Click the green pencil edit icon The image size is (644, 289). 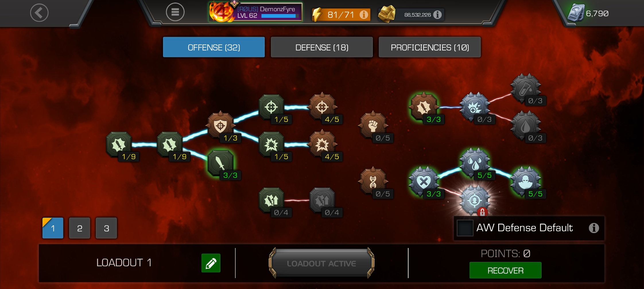click(211, 263)
